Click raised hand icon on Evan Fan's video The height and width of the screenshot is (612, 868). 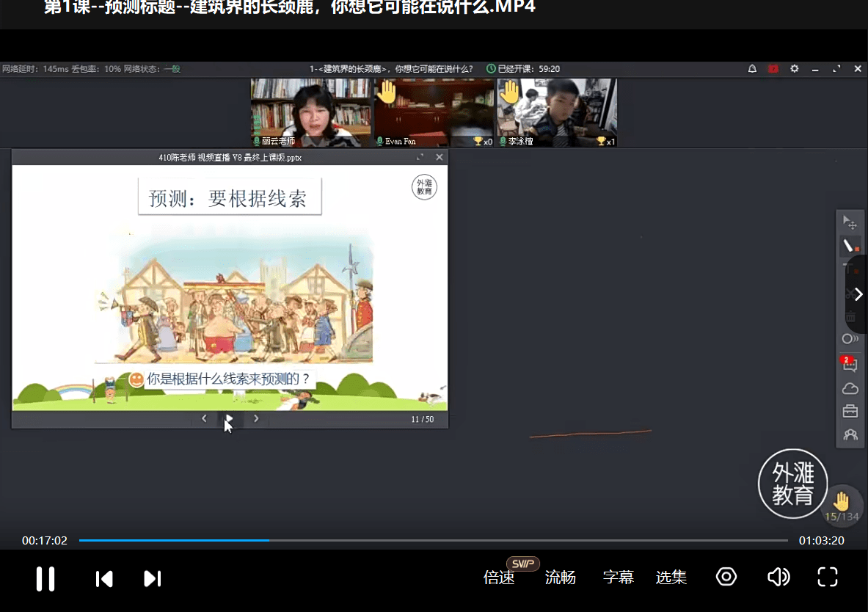(x=387, y=92)
